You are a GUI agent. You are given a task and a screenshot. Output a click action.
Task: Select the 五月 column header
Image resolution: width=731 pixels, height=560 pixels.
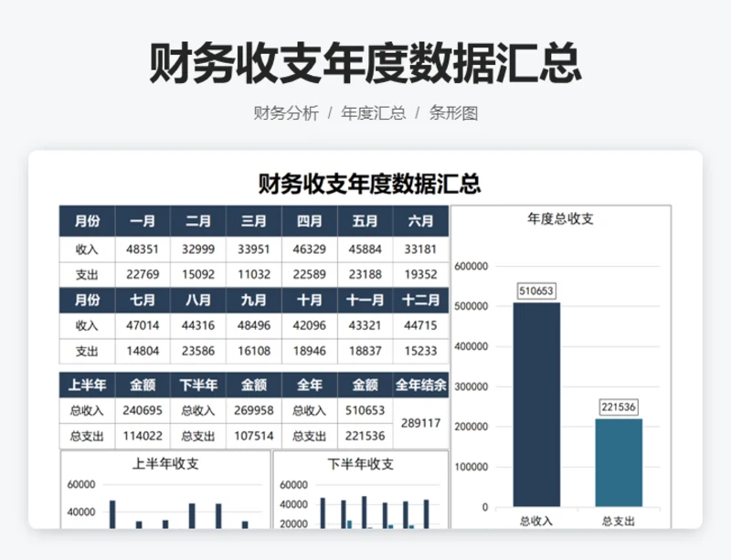[x=365, y=221]
